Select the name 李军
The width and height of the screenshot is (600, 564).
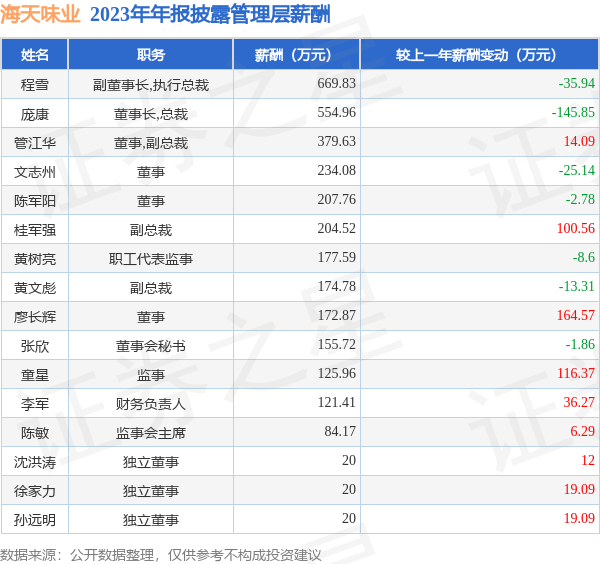coord(35,404)
